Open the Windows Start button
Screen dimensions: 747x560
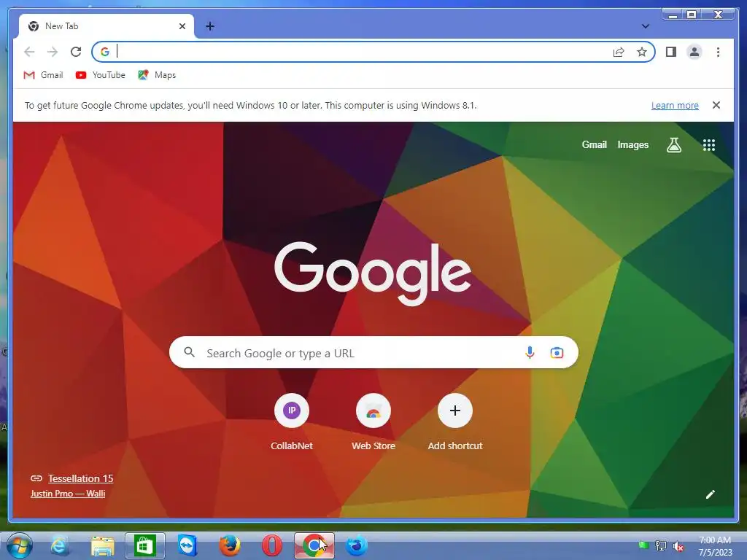pos(19,545)
